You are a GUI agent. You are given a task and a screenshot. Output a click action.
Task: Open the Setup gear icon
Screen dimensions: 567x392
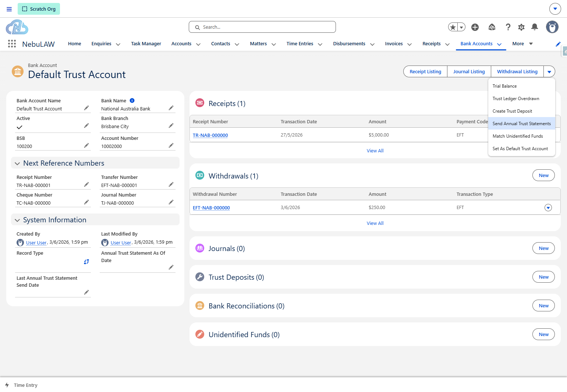pos(521,27)
